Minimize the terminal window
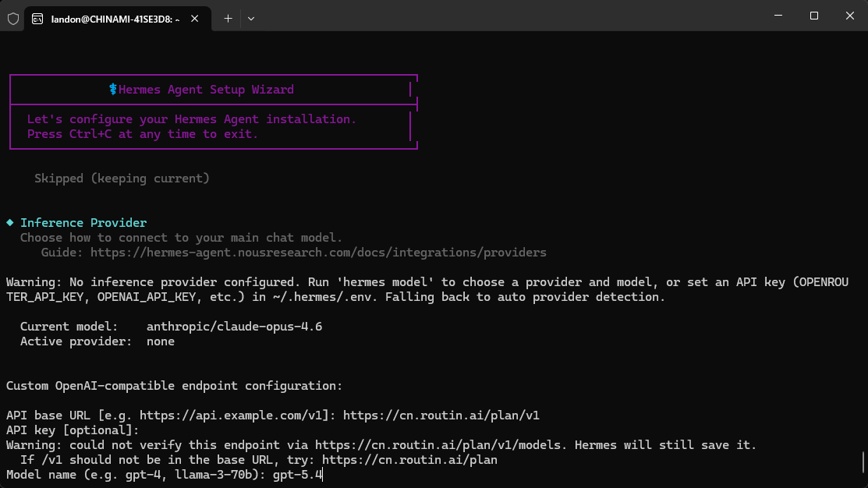Image resolution: width=868 pixels, height=488 pixels. (x=777, y=16)
